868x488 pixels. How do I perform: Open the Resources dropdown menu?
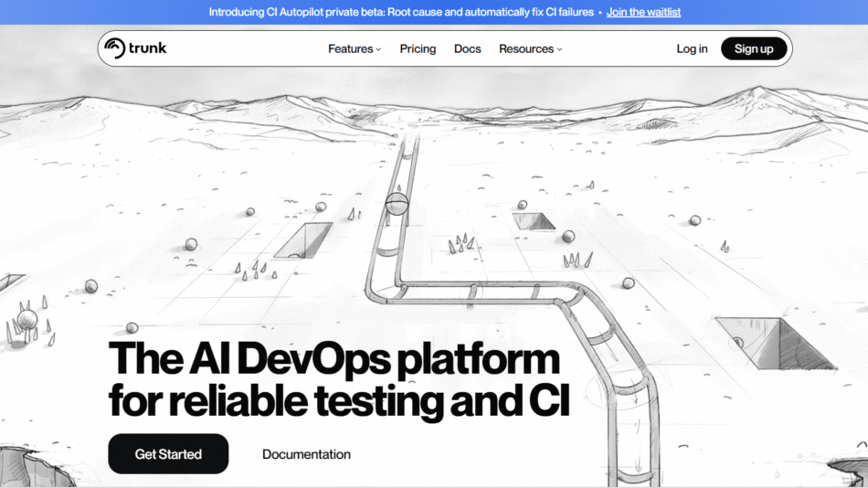[x=525, y=49]
